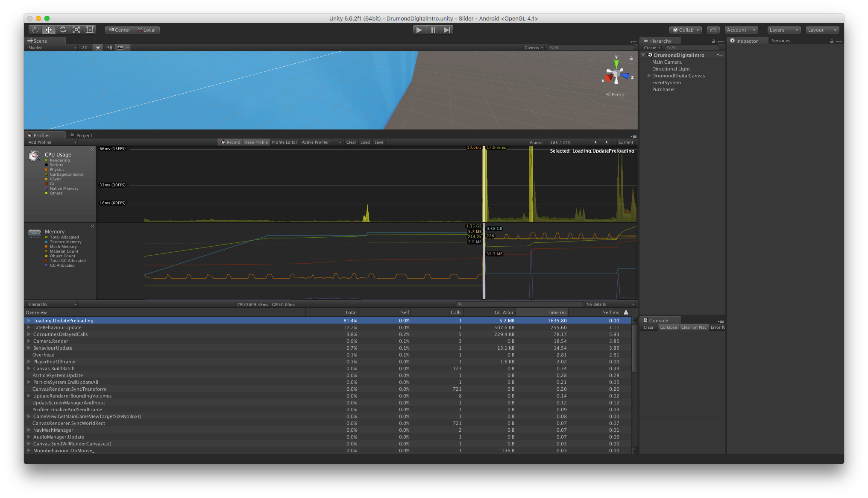Click the Step frame button
This screenshot has width=868, height=498.
(x=447, y=30)
